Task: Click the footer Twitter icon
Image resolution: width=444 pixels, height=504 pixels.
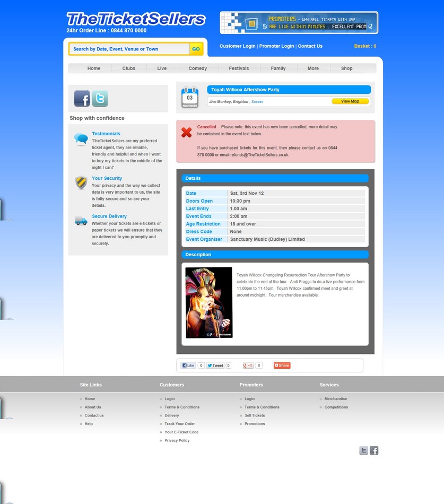Action: (x=363, y=450)
